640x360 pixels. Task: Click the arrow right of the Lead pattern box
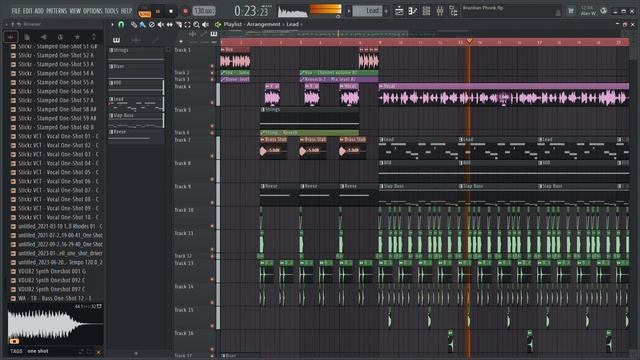point(386,11)
